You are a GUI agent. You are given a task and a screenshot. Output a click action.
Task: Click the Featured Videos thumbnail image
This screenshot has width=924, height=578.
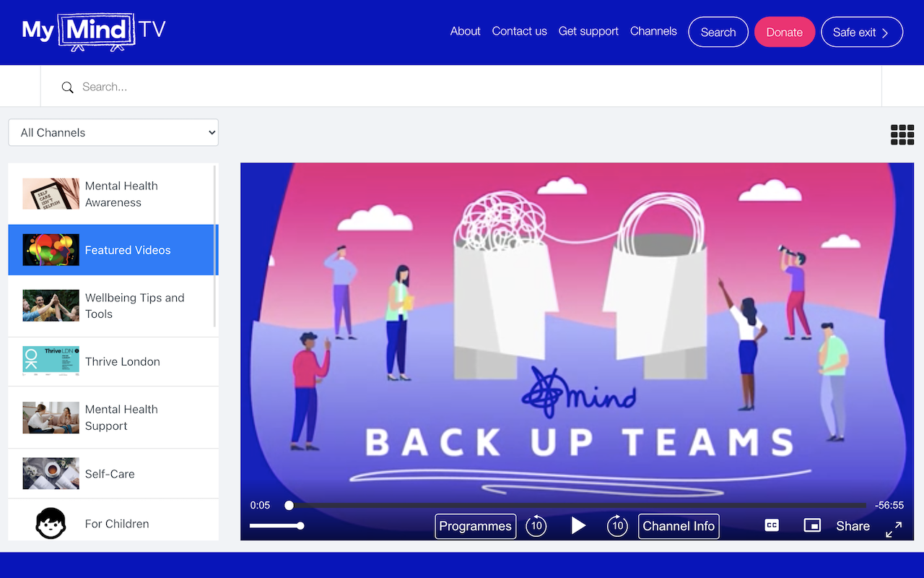(x=51, y=250)
